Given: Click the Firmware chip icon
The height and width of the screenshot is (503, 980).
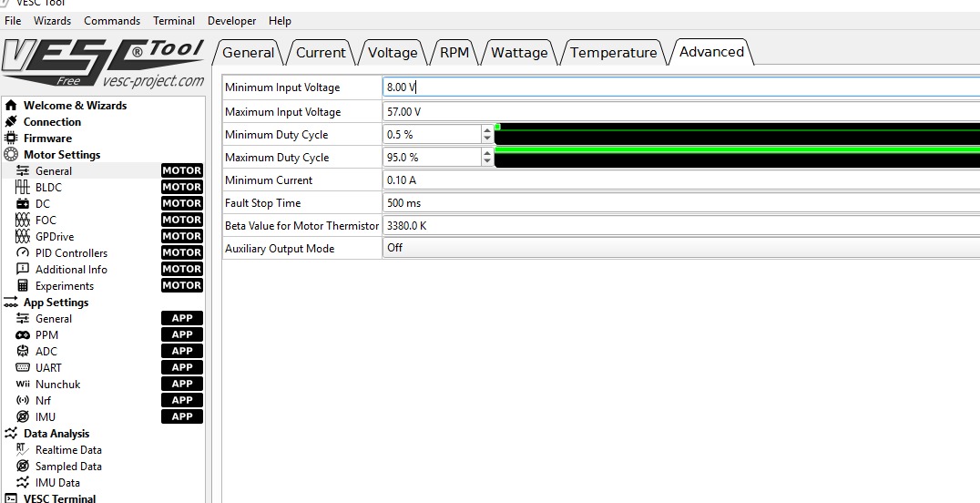Looking at the screenshot, I should click(x=11, y=139).
